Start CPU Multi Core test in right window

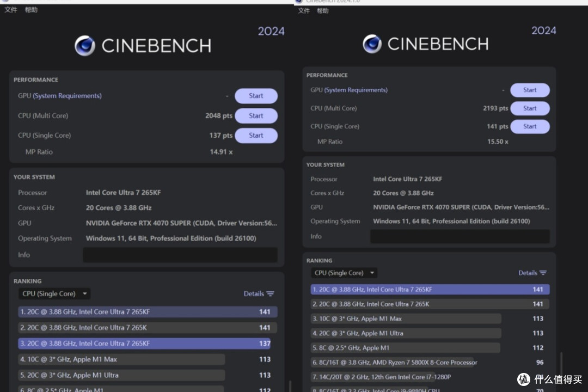[x=530, y=108]
